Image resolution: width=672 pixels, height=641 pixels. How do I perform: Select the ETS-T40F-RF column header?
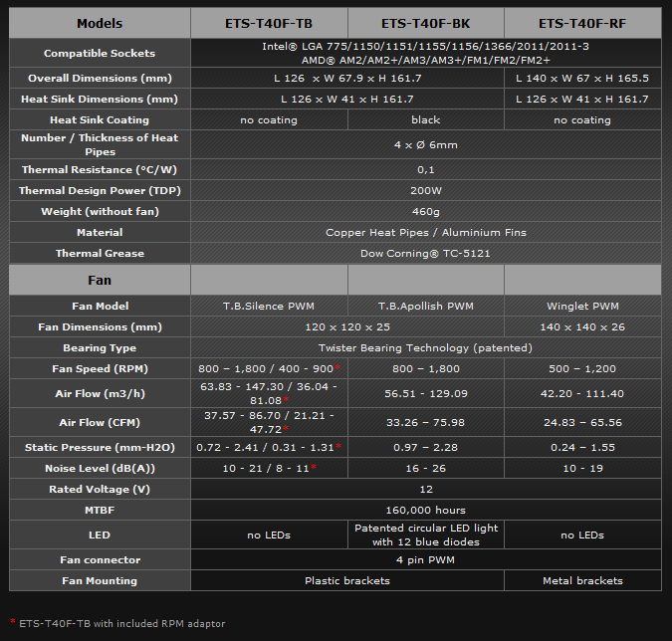(x=582, y=23)
